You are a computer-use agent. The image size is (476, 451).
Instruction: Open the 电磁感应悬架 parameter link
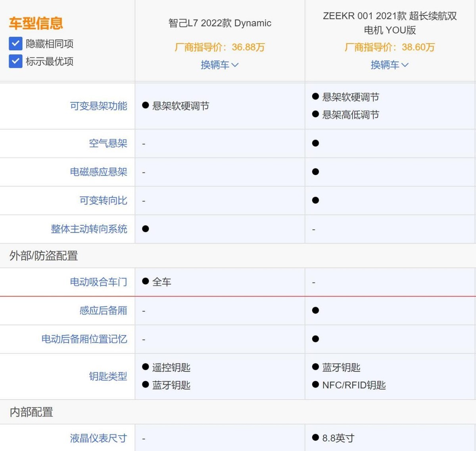[98, 172]
